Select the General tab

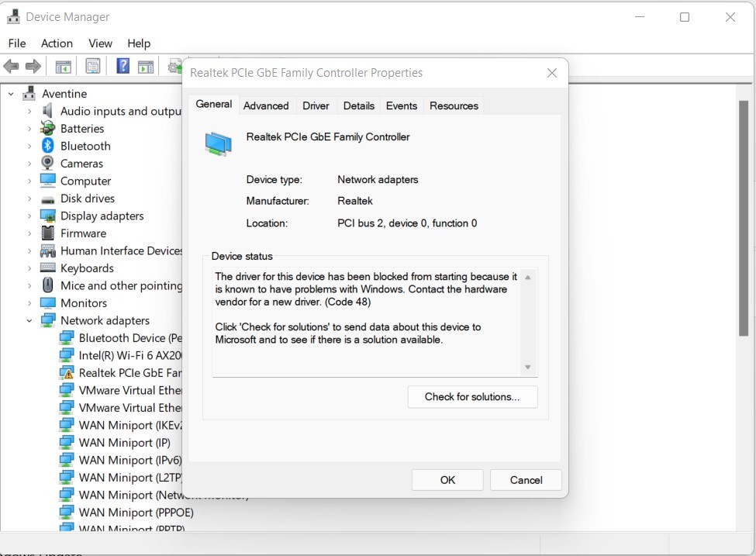[x=213, y=104]
